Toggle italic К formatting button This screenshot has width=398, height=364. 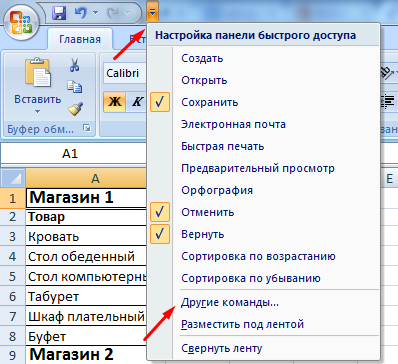[137, 102]
